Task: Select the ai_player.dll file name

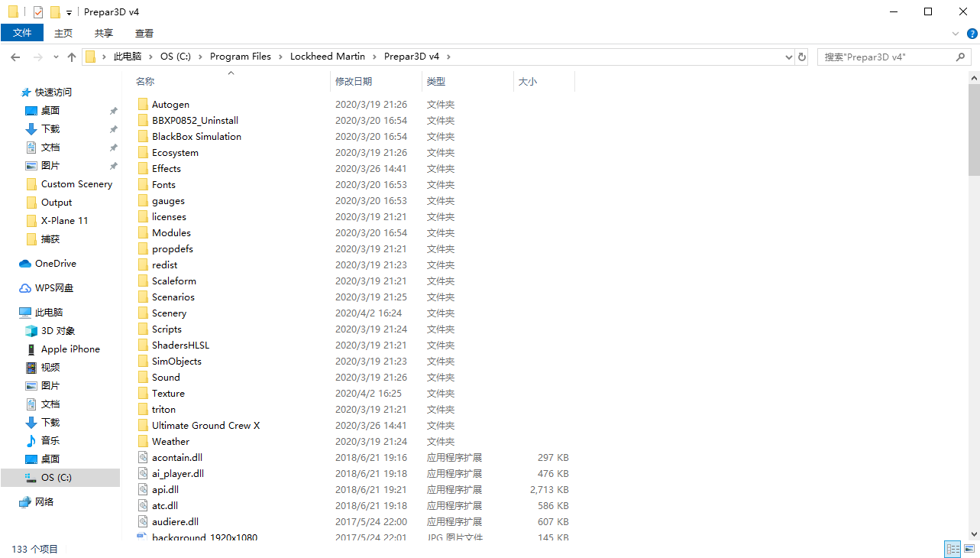Action: pyautogui.click(x=178, y=474)
